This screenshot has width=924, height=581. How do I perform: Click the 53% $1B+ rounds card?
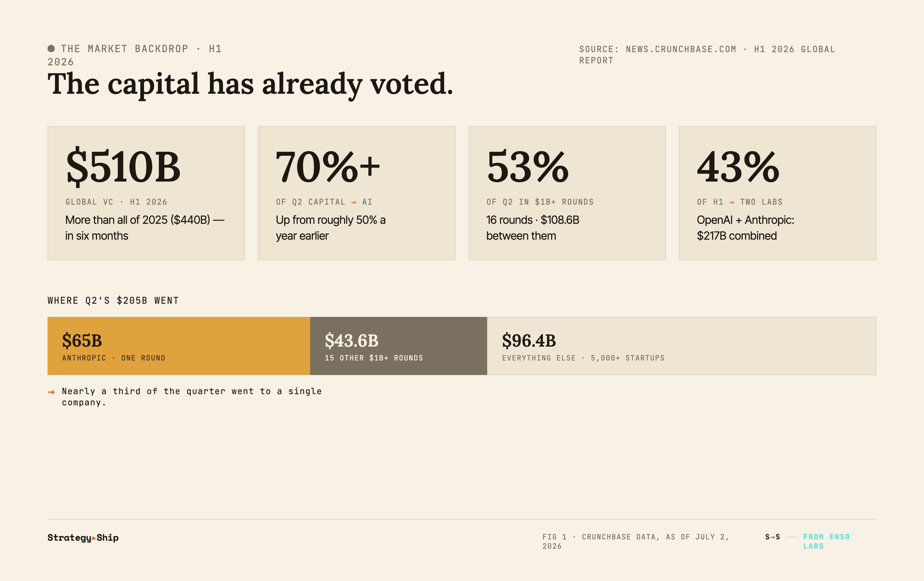tap(567, 193)
